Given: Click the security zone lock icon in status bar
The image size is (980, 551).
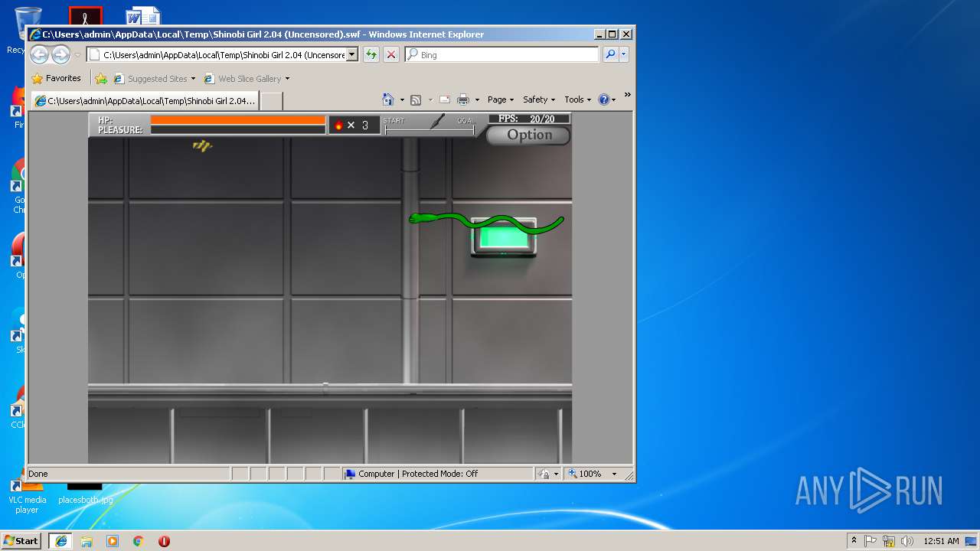Looking at the screenshot, I should 544,474.
